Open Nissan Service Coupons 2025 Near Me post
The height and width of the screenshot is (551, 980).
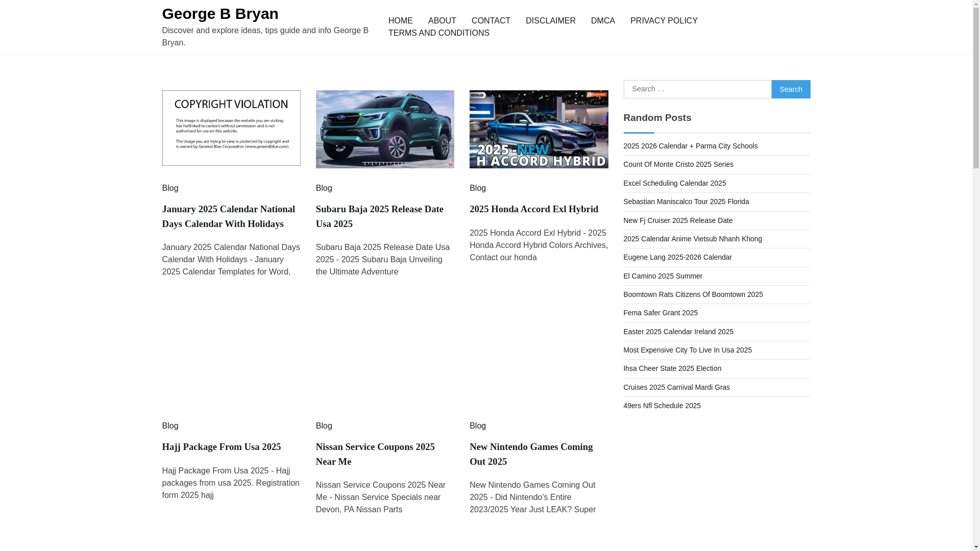(375, 454)
